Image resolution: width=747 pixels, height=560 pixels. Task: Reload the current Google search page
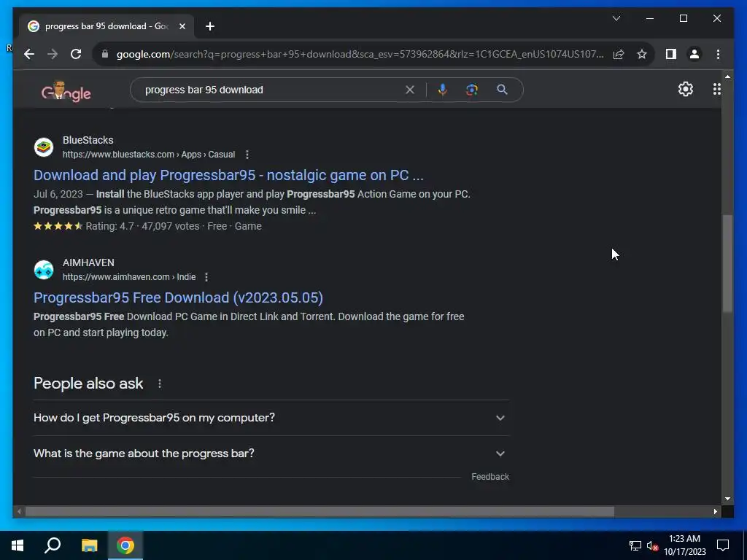tap(76, 54)
